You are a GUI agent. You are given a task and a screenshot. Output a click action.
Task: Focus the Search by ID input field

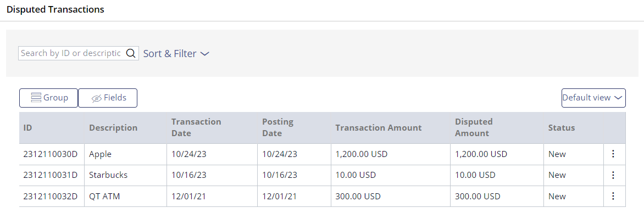72,53
